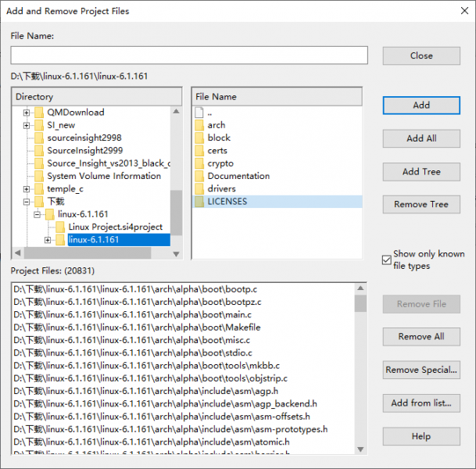The image size is (476, 469).
Task: Click the File Name column header
Action: pyautogui.click(x=277, y=97)
